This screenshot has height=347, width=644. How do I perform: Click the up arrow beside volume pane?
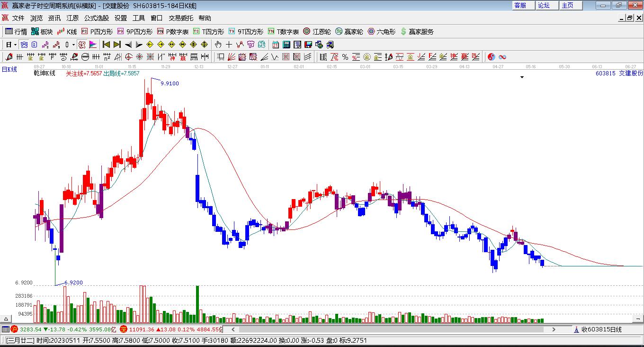(x=7, y=319)
